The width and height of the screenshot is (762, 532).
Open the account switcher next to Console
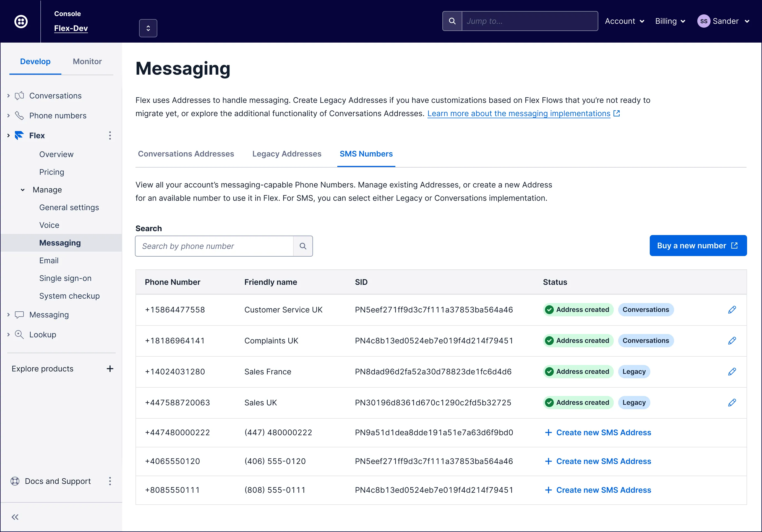tap(148, 28)
